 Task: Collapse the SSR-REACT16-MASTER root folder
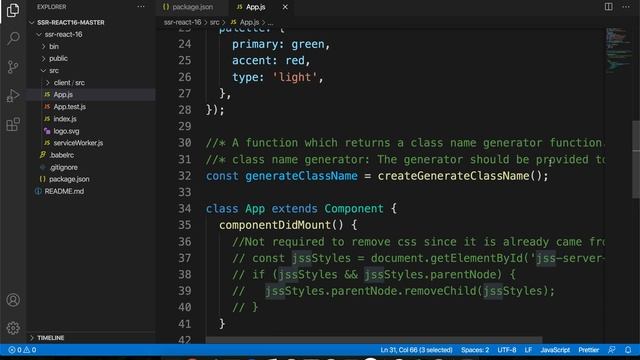(x=71, y=22)
